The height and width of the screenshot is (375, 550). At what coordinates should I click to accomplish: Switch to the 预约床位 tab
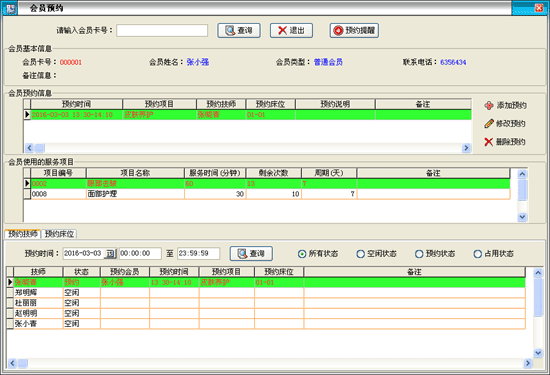tap(59, 234)
